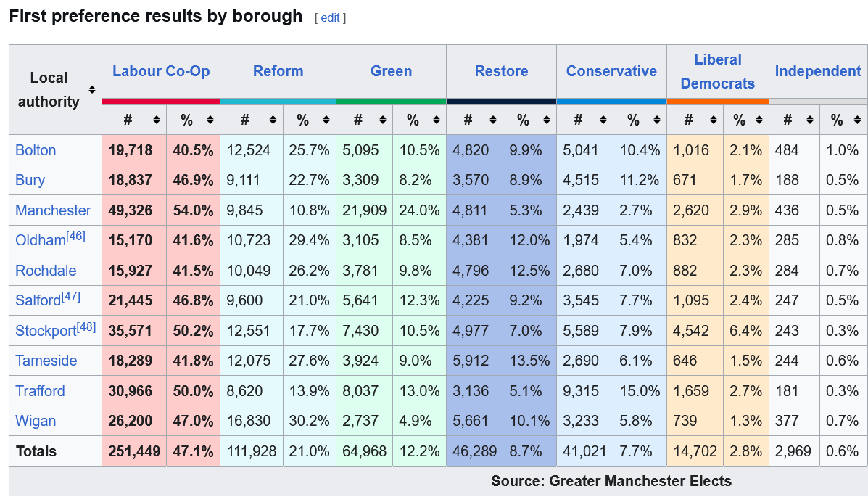
Task: Sort by Reform vote count
Action: coord(273,120)
